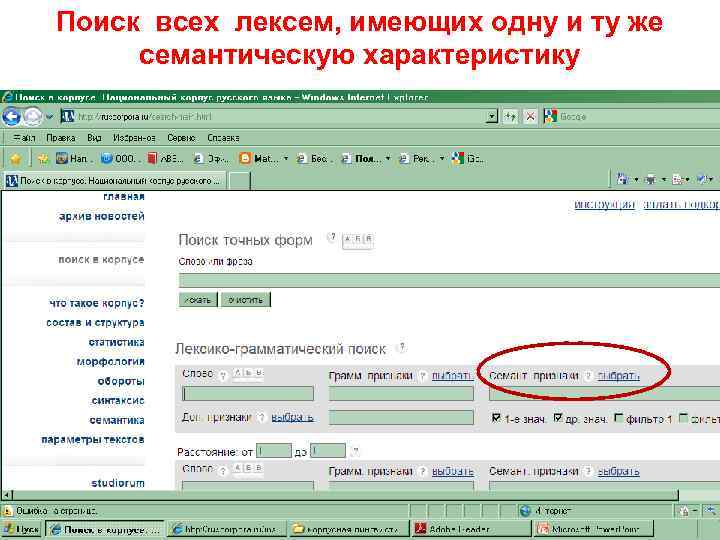Image resolution: width=720 pixels, height=540 pixels.
Task: Open the Сервис menu
Action: 181,138
